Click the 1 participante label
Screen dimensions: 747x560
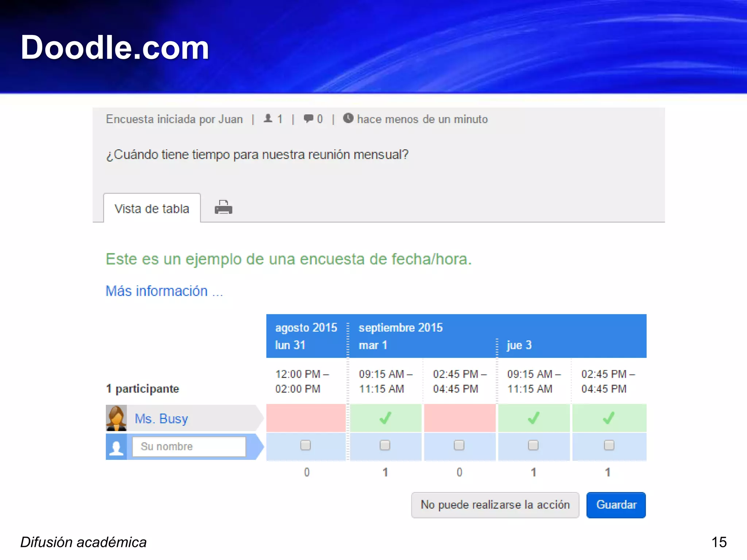[142, 389]
